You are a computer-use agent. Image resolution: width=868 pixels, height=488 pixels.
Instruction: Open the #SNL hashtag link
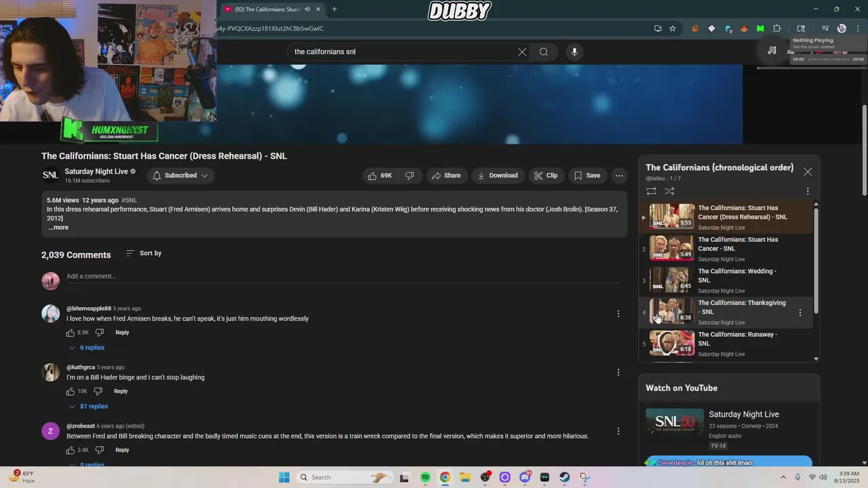(x=129, y=201)
